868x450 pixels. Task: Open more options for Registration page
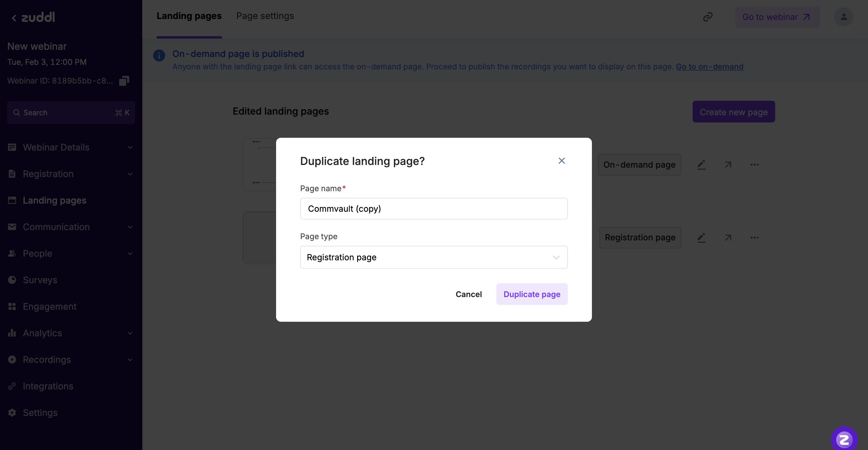754,238
